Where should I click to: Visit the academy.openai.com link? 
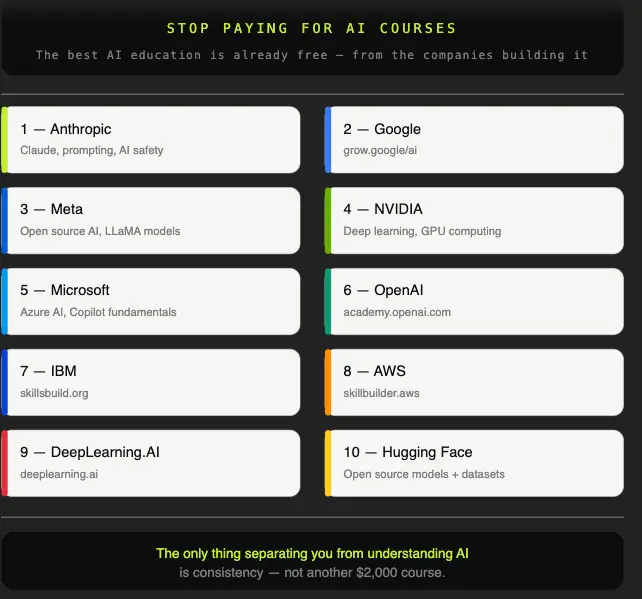(397, 312)
